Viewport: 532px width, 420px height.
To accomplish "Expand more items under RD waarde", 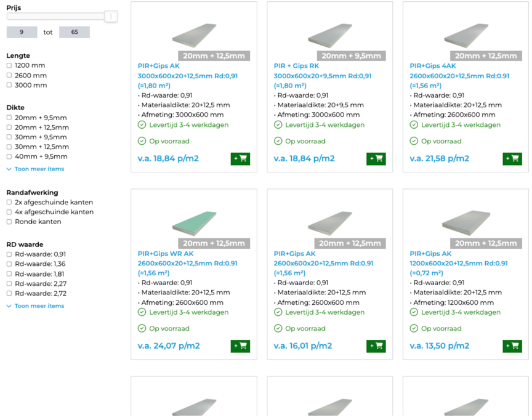I will tap(35, 306).
